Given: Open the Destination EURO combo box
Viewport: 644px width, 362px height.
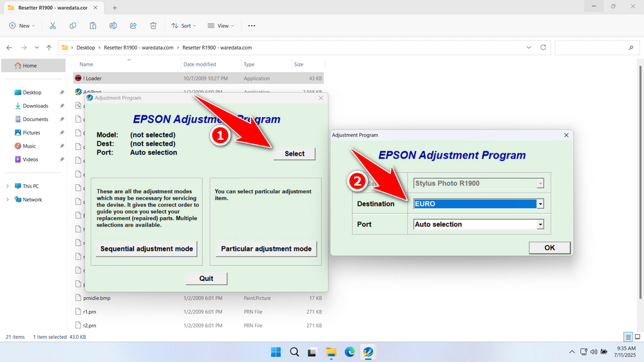Looking at the screenshot, I should point(478,204).
